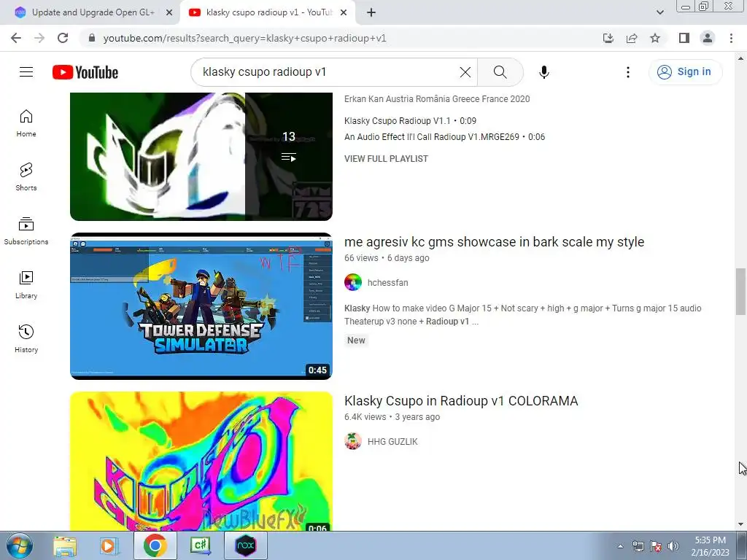Click the Chrome taskbar icon
The width and height of the screenshot is (747, 560).
point(155,545)
